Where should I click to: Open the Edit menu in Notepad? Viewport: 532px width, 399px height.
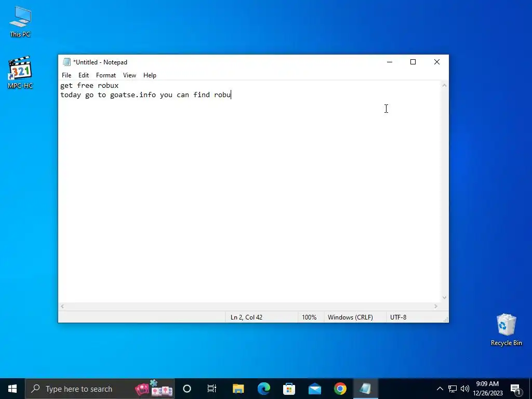(84, 75)
